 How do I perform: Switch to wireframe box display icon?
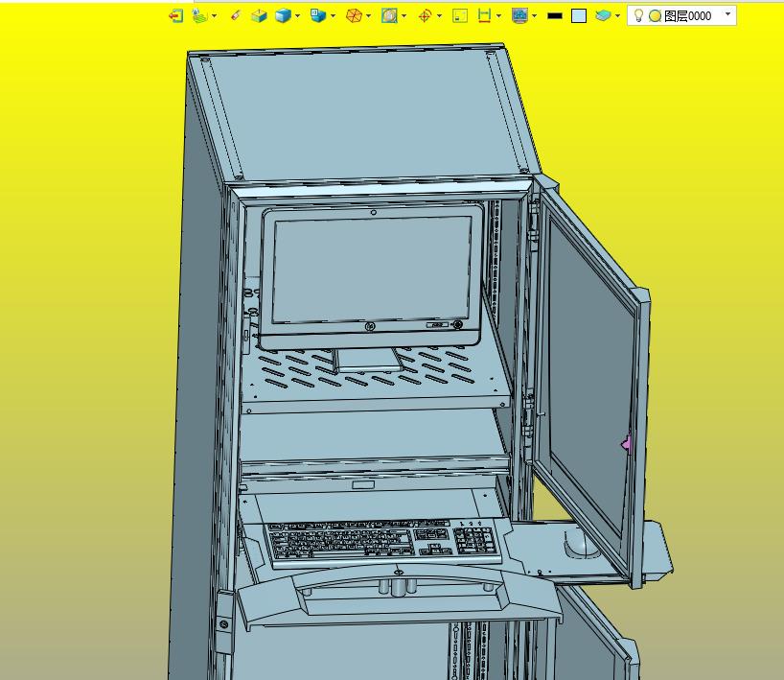click(259, 16)
